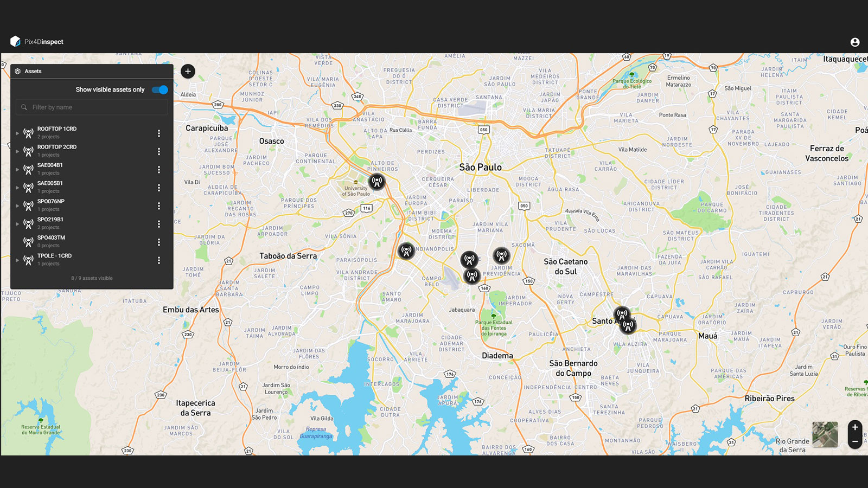Expand the TPOLE - 1CRD asset
Viewport: 868px width, 488px height.
pyautogui.click(x=17, y=260)
